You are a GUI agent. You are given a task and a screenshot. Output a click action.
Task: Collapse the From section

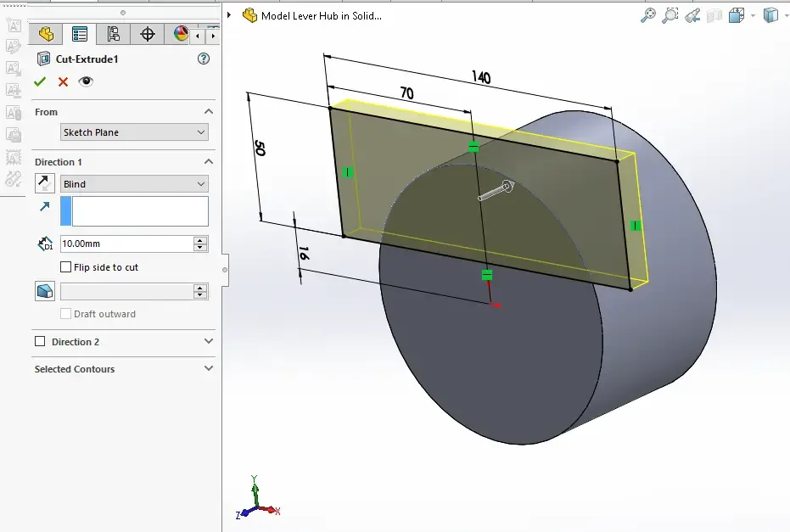[x=209, y=111]
